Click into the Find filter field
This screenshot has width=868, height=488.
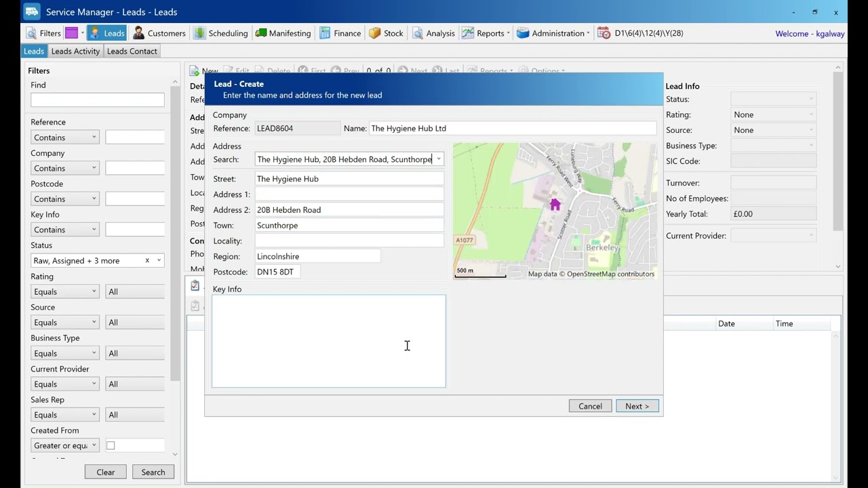98,100
